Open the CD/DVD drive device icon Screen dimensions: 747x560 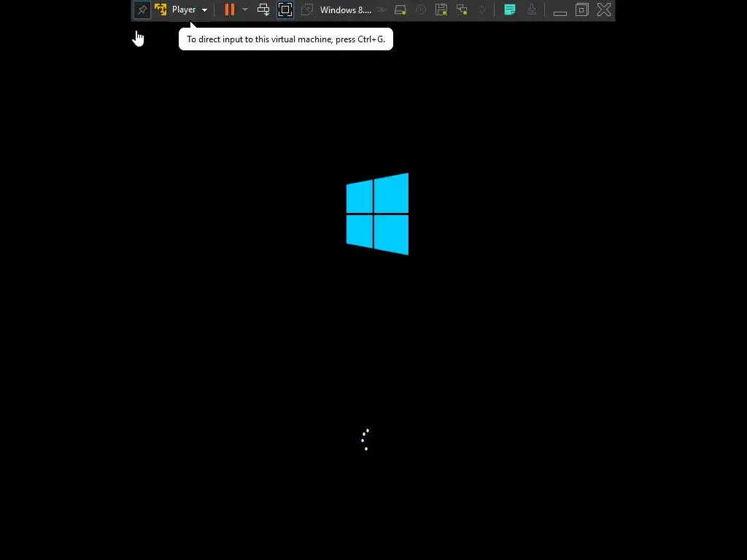[x=421, y=9]
